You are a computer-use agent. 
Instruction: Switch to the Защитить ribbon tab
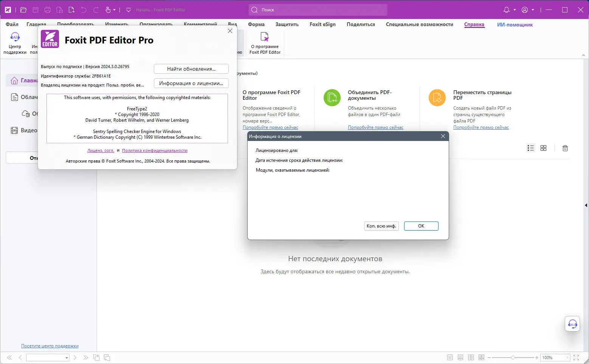pyautogui.click(x=287, y=24)
